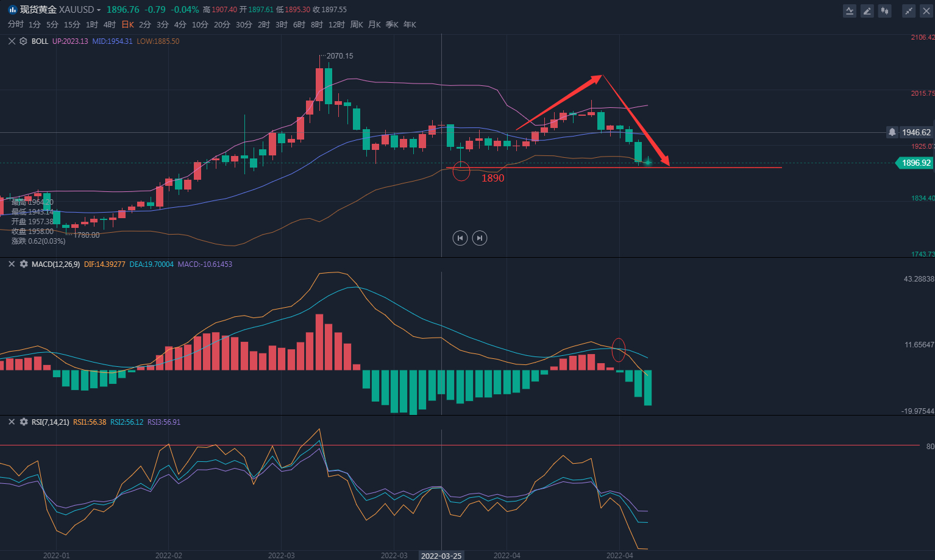Screen dimensions: 935x560
Task: Switch to 3时 timeframe
Action: [x=282, y=24]
